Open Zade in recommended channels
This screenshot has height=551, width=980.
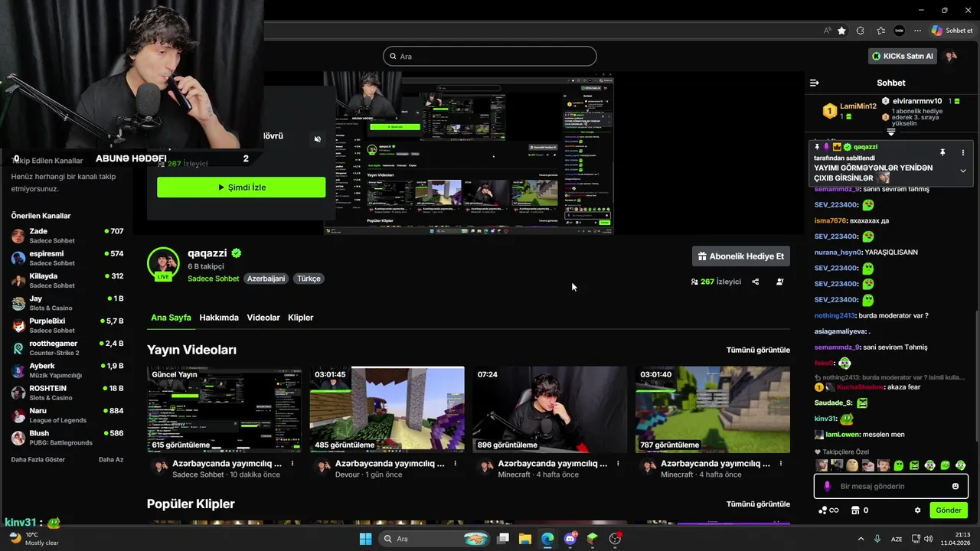click(67, 236)
